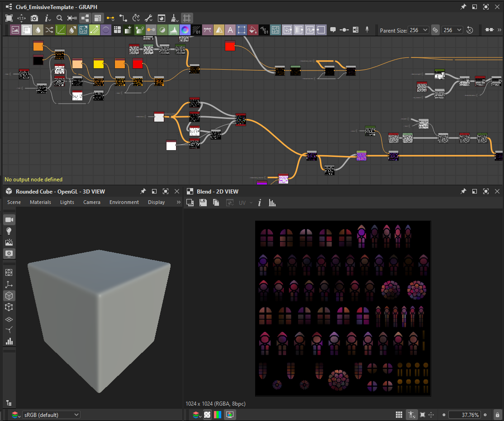Click the stained glass texture preview

click(x=343, y=308)
